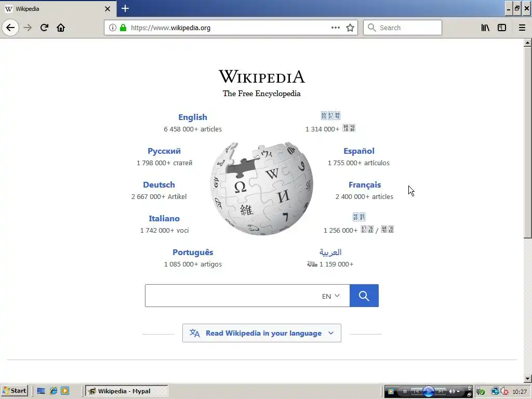Mute the taskbar media player speaker icon
532x399 pixels.
pos(452,392)
